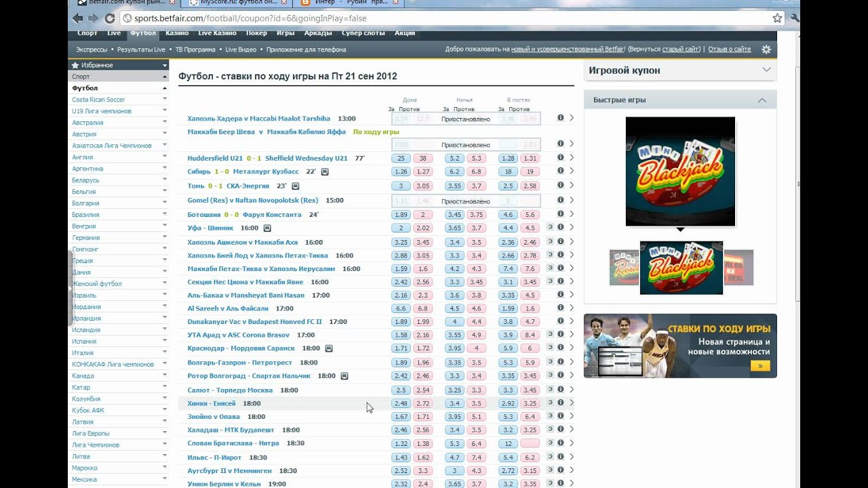Click info icon for Huddersfield U21 match

pyautogui.click(x=561, y=158)
